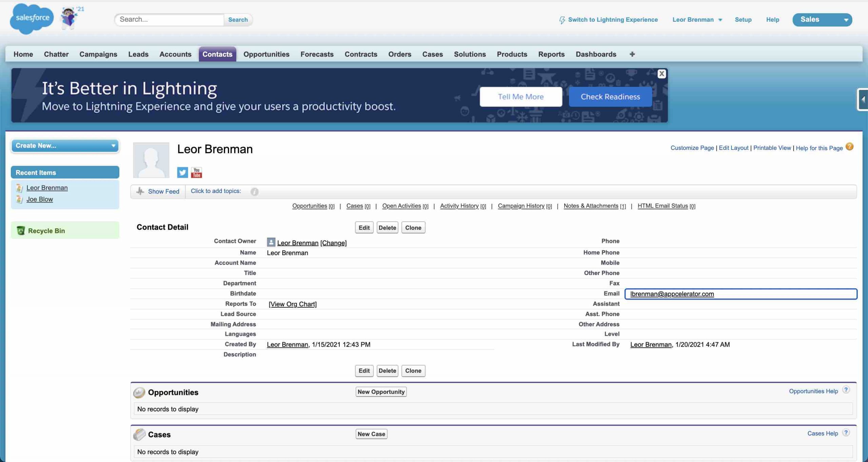Click the contact icon beside Joe Blow
Screen dimensions: 868x462
pos(19,199)
